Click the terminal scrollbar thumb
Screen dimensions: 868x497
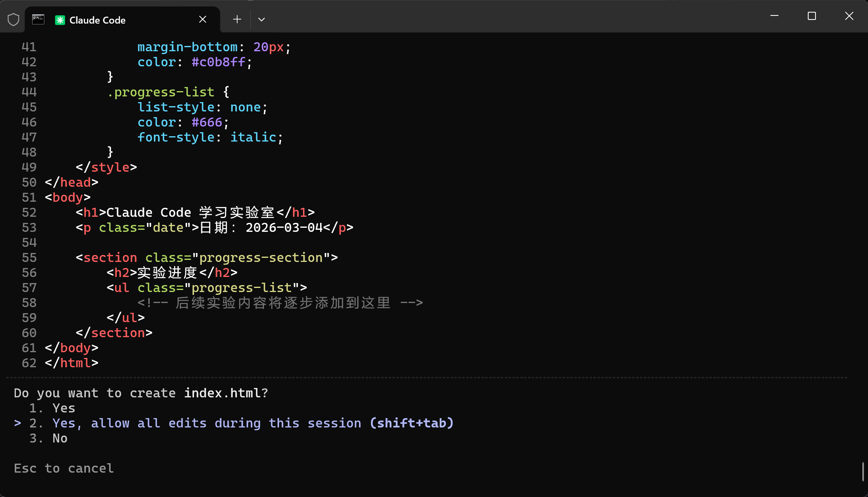point(863,471)
